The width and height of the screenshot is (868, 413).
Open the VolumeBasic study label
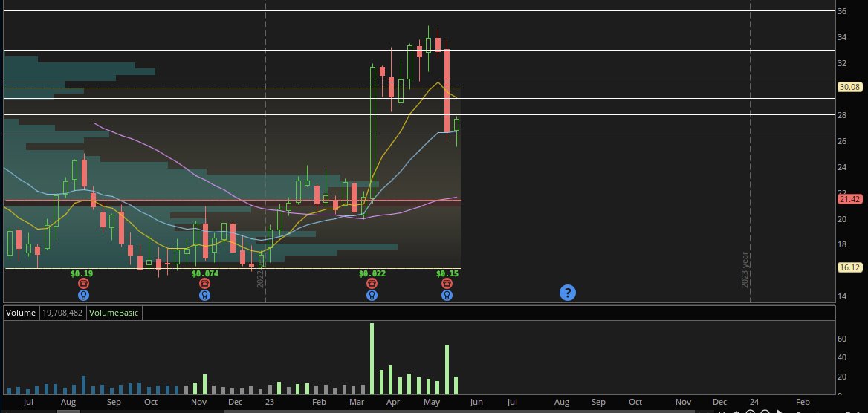tap(114, 313)
